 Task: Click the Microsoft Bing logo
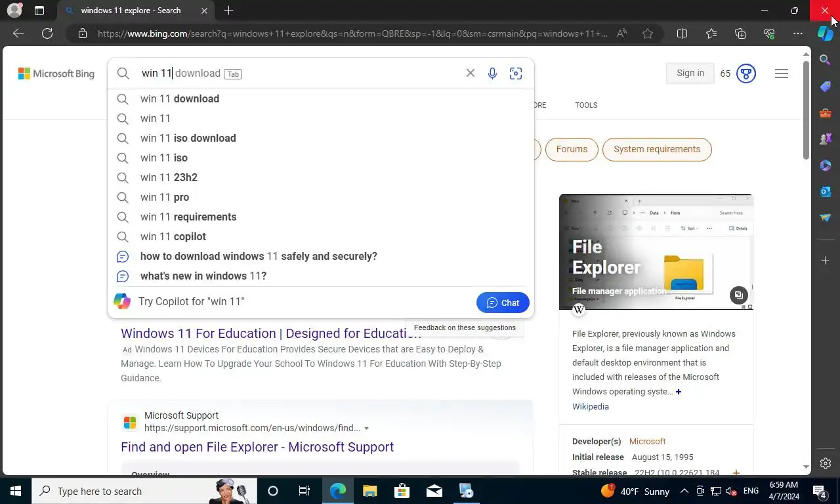(56, 73)
